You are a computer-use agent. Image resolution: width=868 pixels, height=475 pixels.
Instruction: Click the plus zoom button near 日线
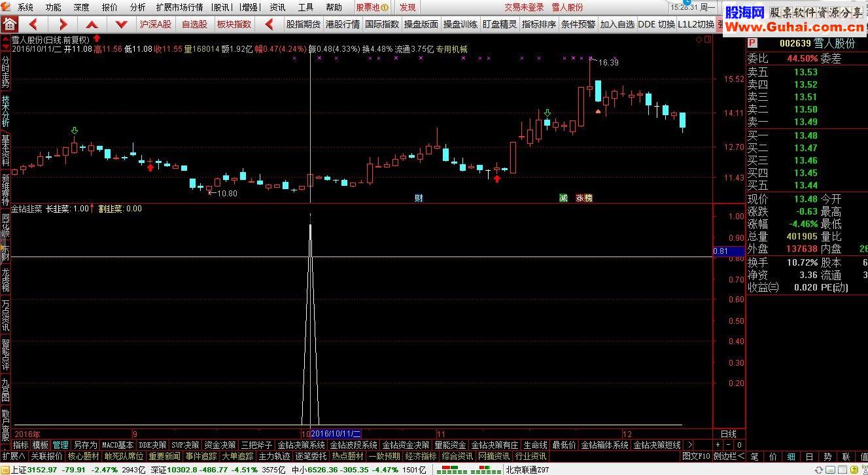[718, 445]
